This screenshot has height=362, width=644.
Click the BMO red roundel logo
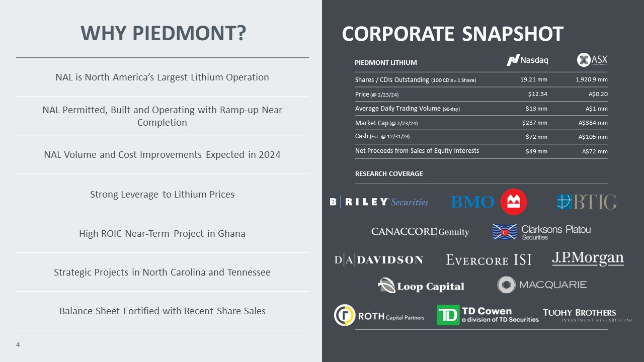tap(514, 202)
